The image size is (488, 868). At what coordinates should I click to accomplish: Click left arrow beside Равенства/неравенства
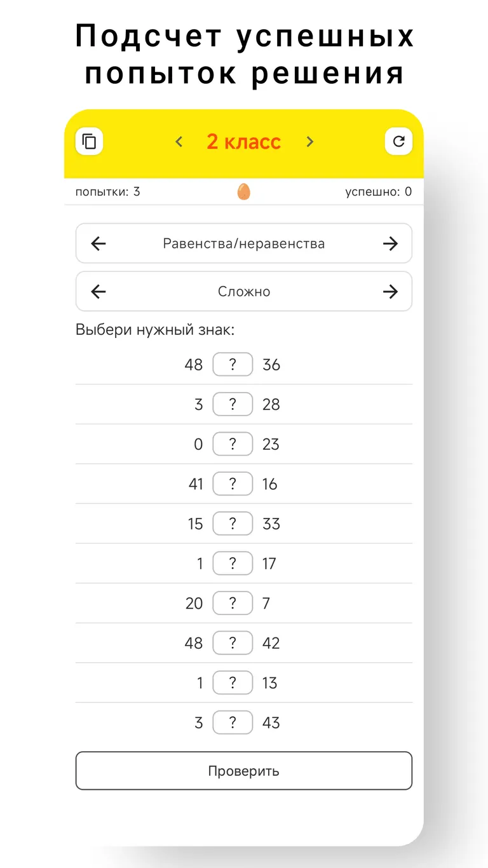point(98,243)
